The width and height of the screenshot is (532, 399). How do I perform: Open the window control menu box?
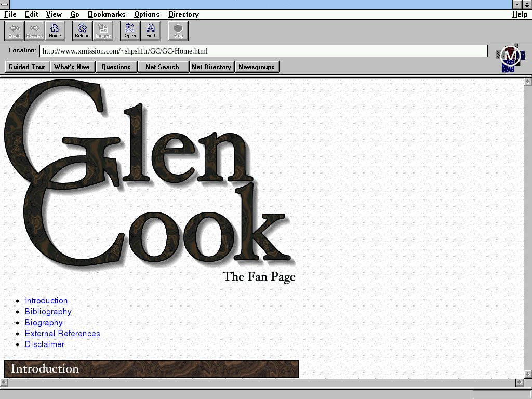click(5, 5)
